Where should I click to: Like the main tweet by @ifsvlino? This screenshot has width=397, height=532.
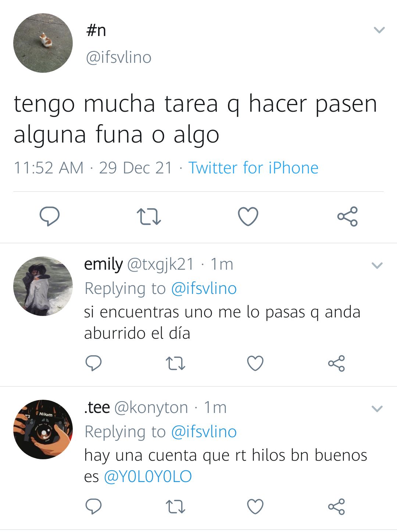pos(248,216)
